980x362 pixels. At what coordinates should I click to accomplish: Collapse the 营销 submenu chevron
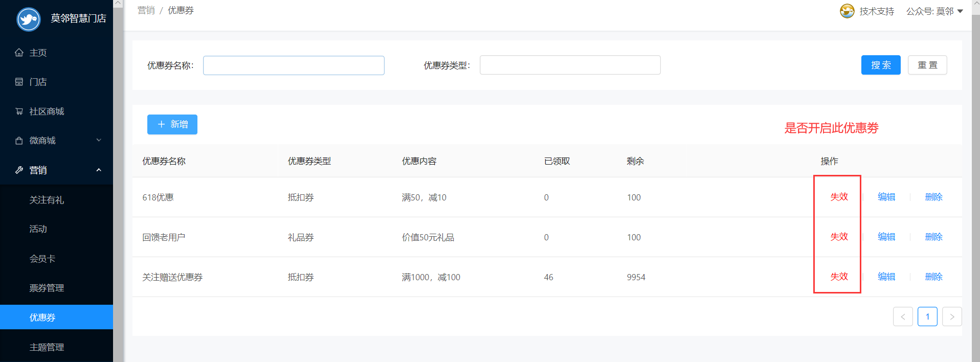[99, 170]
